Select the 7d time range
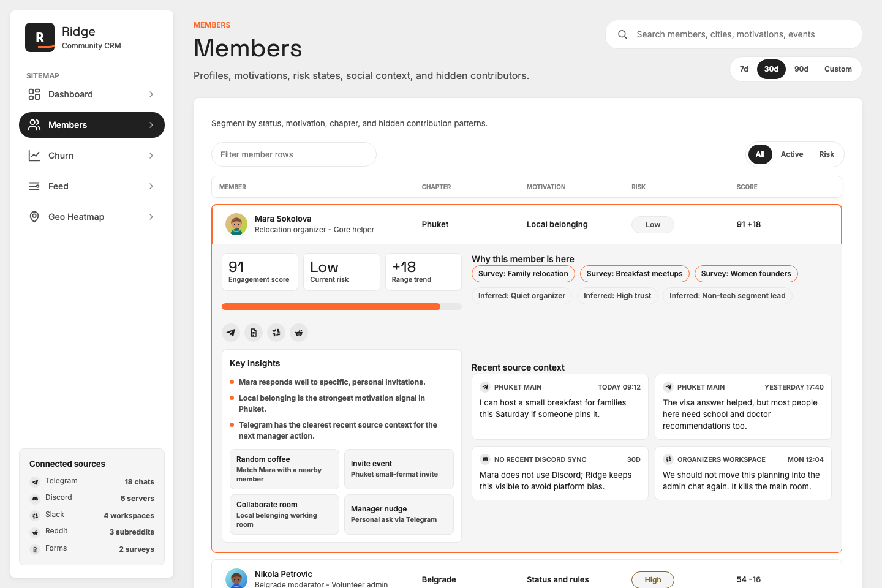The width and height of the screenshot is (882, 588). tap(744, 69)
